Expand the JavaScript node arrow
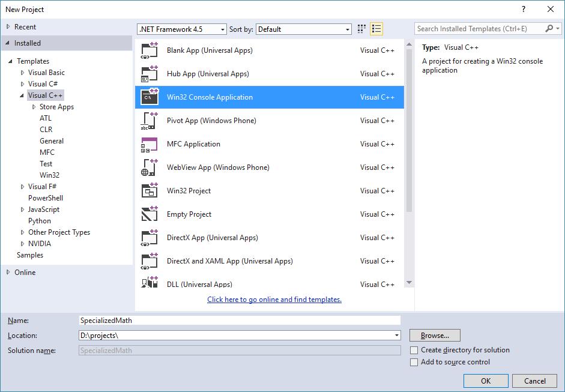 [22, 210]
